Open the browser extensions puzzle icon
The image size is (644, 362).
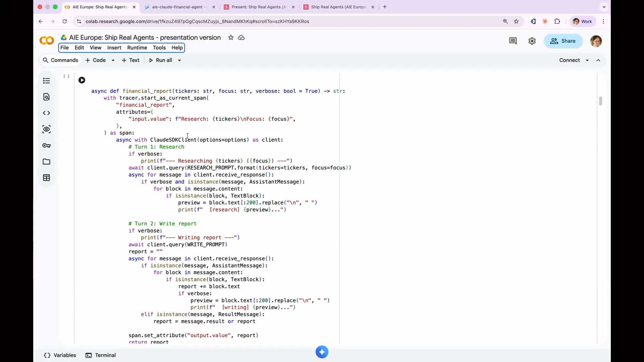tap(557, 21)
